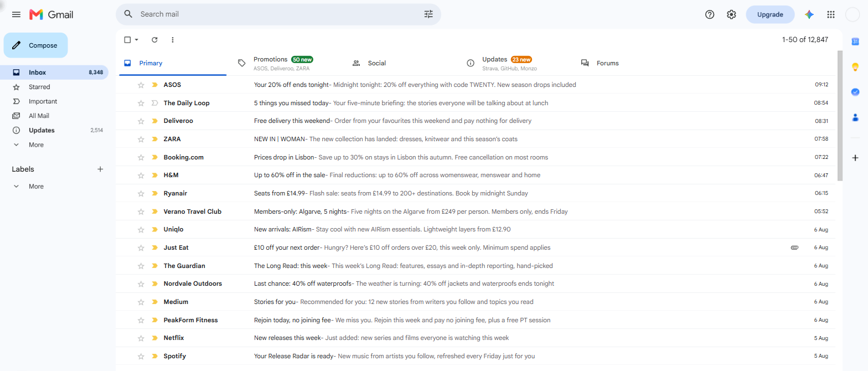
Task: Click the vertical scrollbar thumb
Action: [840, 116]
